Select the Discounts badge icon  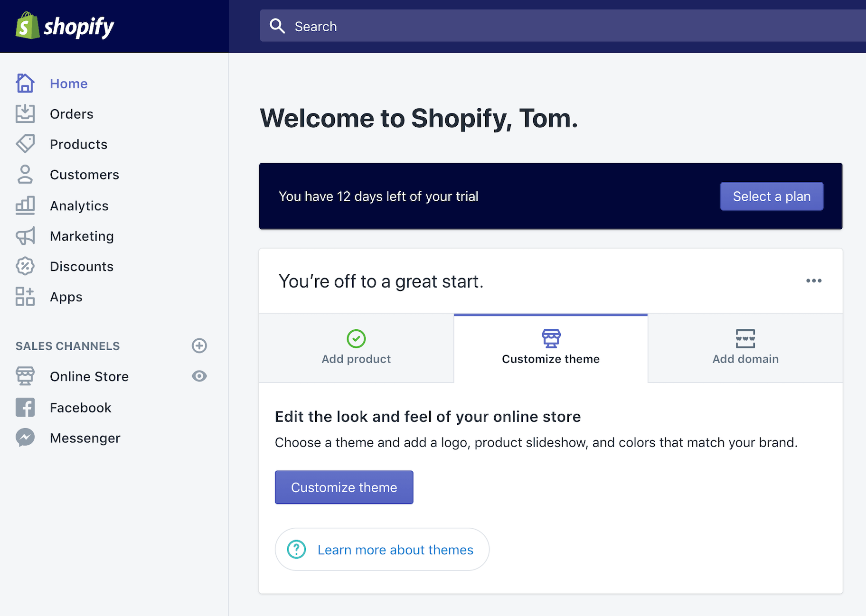coord(25,266)
